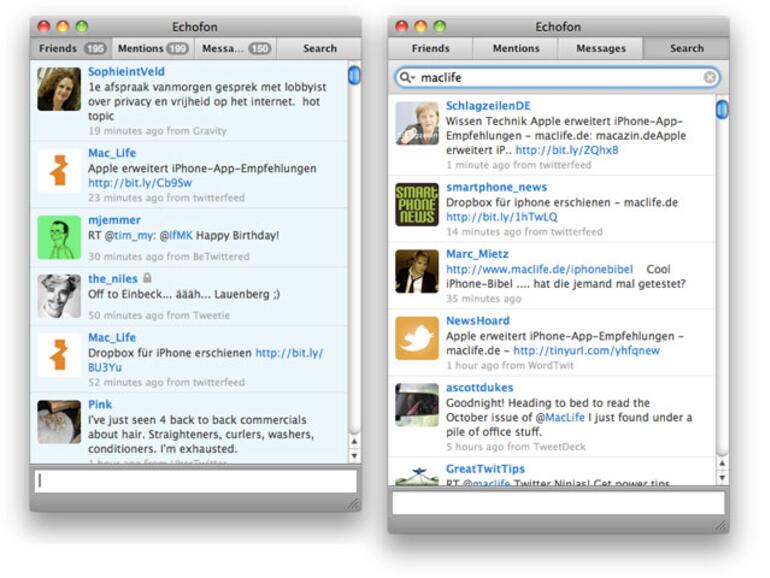Viewport: 770px width, 578px height.
Task: Focus the tweet compose field, right window
Action: [x=558, y=503]
